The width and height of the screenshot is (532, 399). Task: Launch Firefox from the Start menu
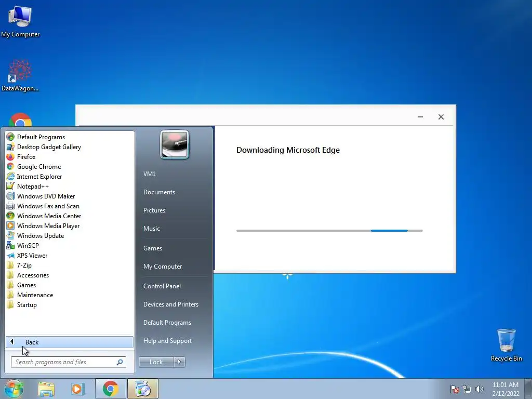(x=26, y=157)
